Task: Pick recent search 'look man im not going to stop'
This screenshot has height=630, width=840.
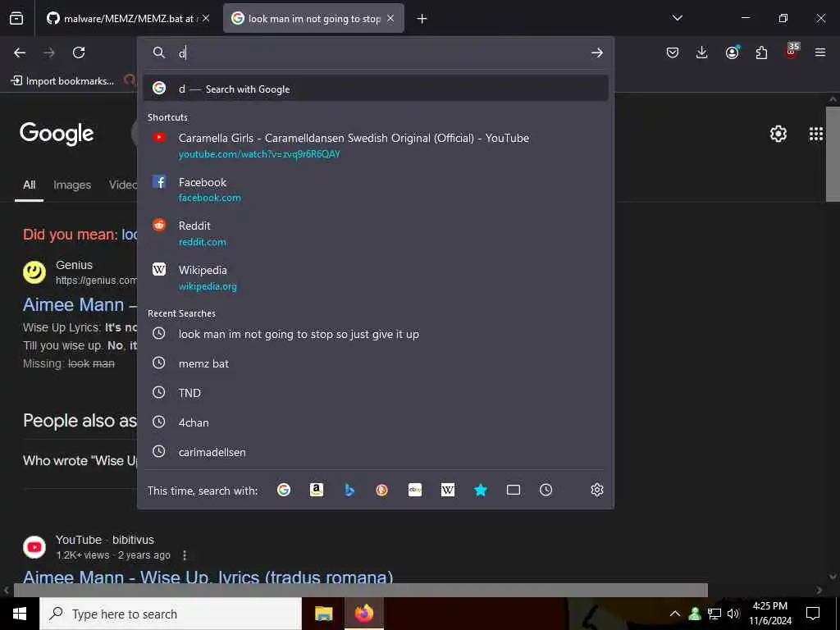Action: [376, 334]
